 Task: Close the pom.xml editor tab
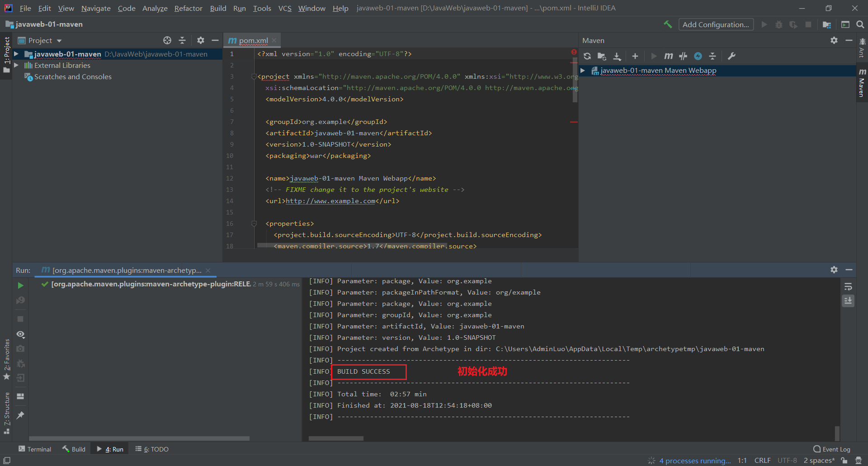point(274,40)
